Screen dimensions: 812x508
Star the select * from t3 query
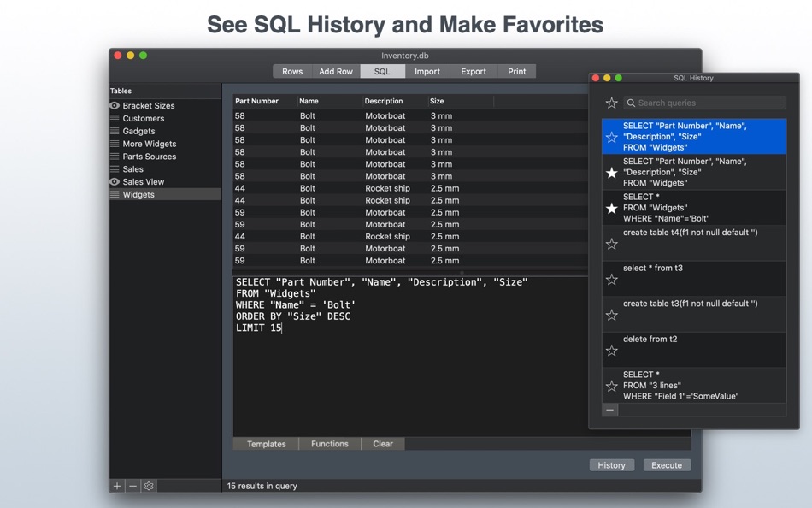[x=612, y=280]
